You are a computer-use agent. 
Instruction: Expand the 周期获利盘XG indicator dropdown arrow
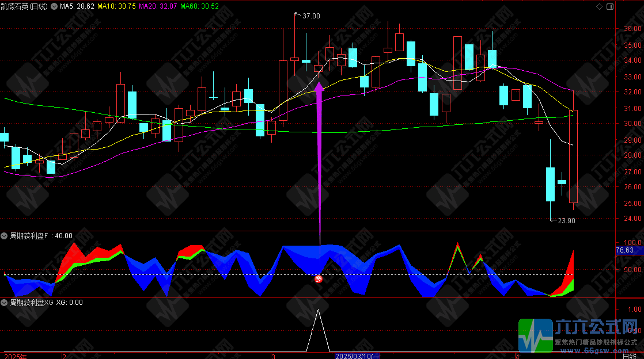click(x=4, y=302)
